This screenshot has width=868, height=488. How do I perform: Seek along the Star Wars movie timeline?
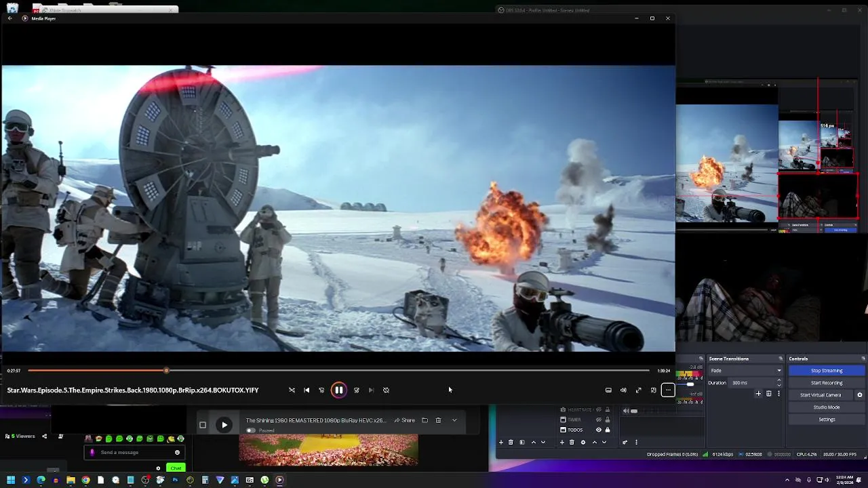[338, 371]
